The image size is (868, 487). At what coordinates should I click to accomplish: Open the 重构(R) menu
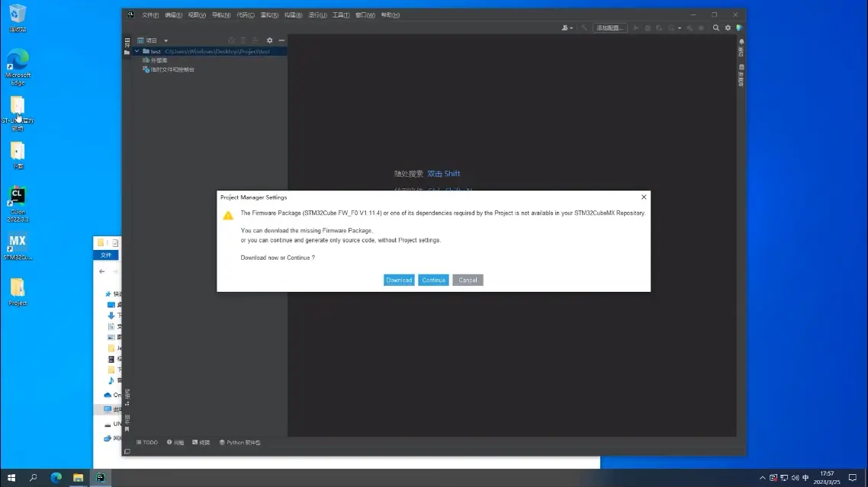coord(269,15)
